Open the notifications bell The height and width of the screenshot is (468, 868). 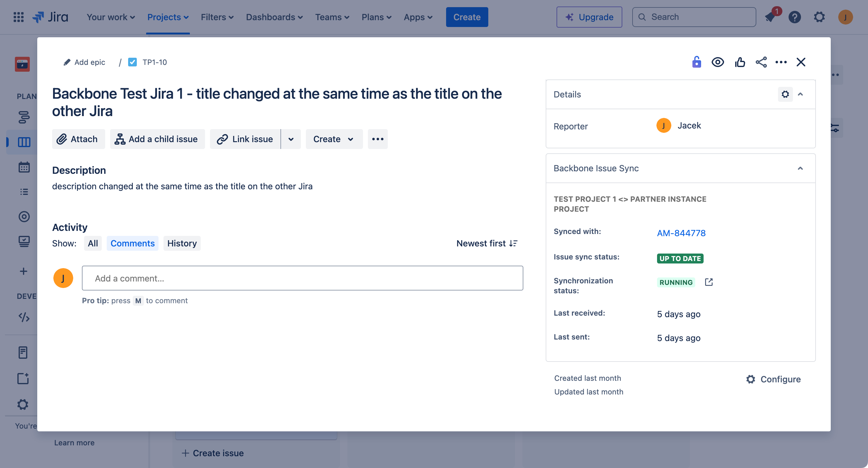point(770,17)
